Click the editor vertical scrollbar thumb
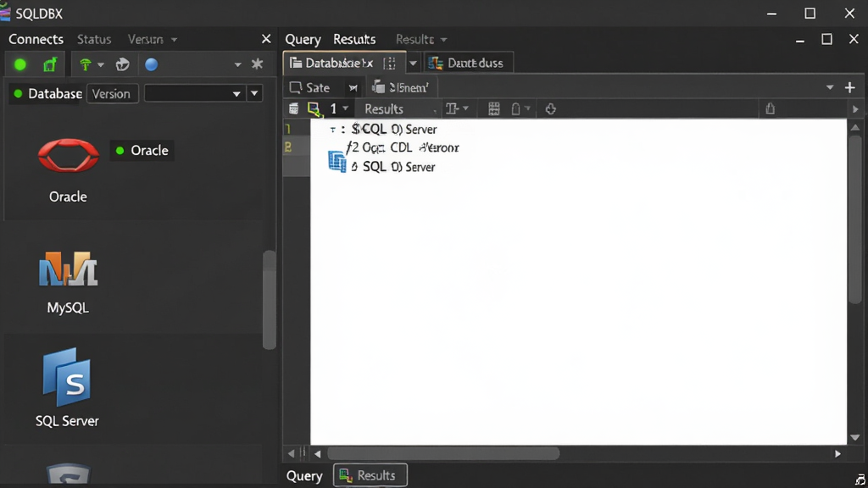Image resolution: width=868 pixels, height=488 pixels. click(x=855, y=219)
